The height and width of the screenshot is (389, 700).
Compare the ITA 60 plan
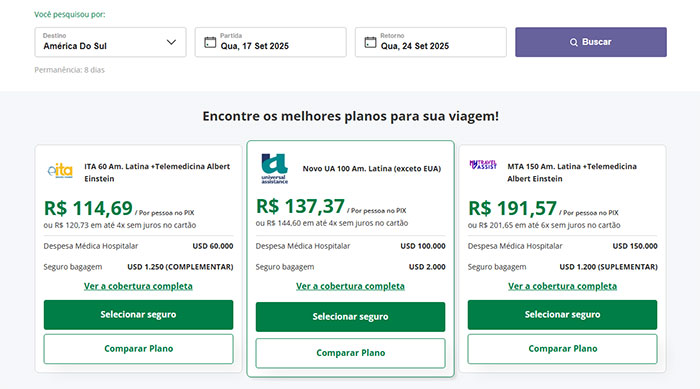pos(138,349)
